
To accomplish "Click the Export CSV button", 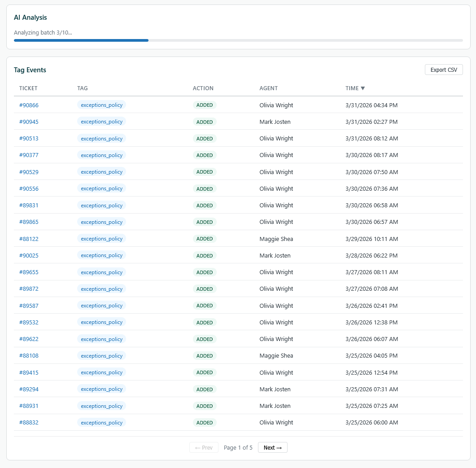I will tap(443, 70).
